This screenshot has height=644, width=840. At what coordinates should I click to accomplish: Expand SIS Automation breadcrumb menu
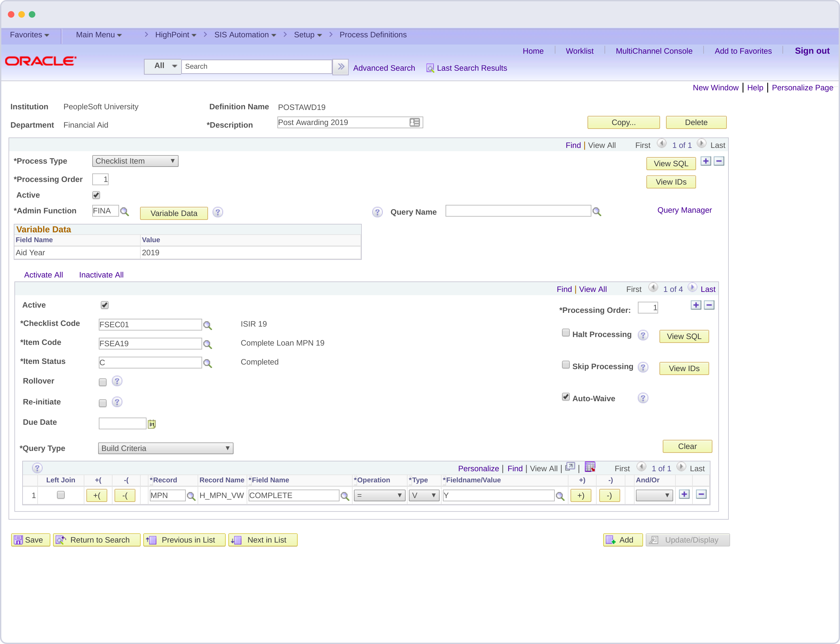pyautogui.click(x=245, y=35)
